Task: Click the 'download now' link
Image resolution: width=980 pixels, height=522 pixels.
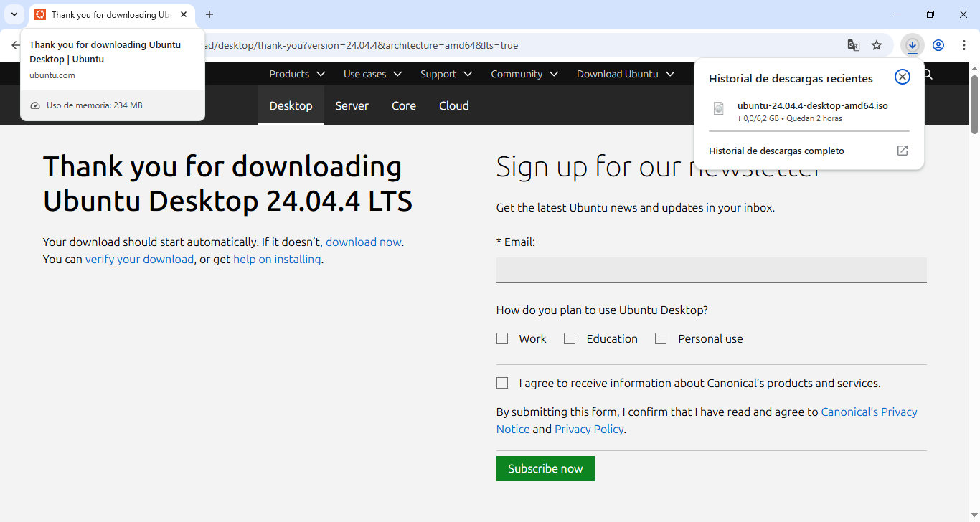Action: (364, 242)
